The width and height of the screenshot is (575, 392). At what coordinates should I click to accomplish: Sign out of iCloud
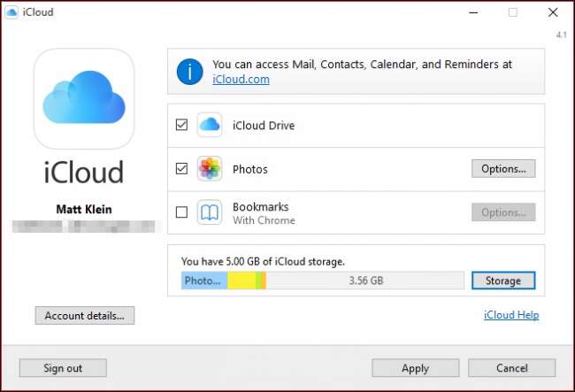(63, 367)
